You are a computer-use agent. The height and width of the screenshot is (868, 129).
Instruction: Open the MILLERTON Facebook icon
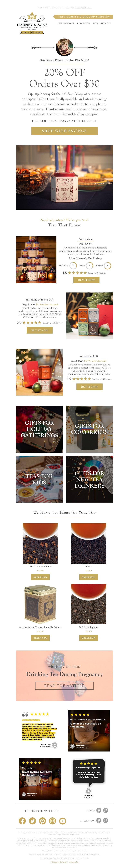[x=99, y=820]
